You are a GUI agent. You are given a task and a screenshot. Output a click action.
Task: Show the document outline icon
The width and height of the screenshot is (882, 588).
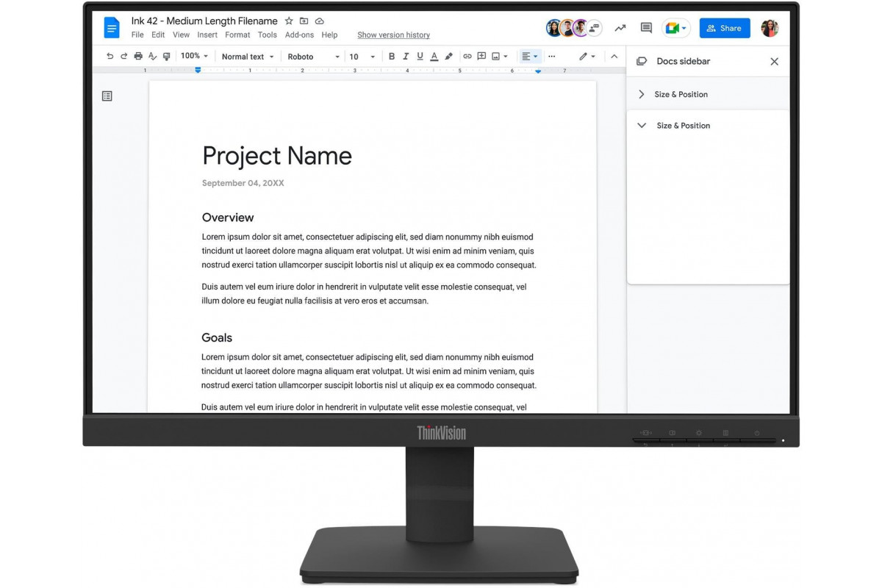107,96
